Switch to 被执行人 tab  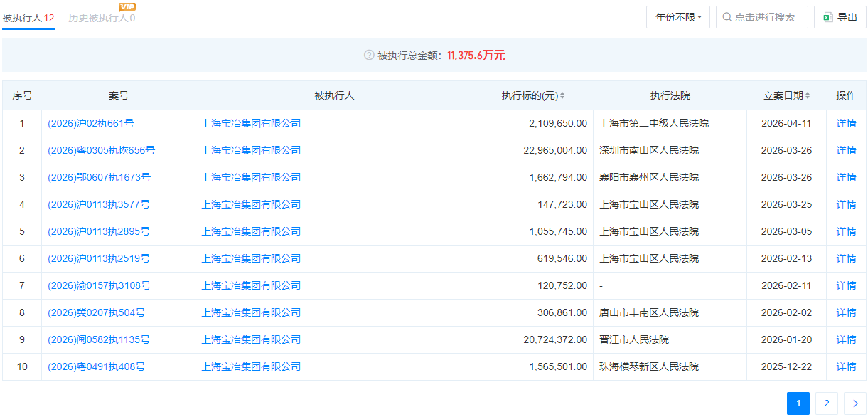point(28,18)
